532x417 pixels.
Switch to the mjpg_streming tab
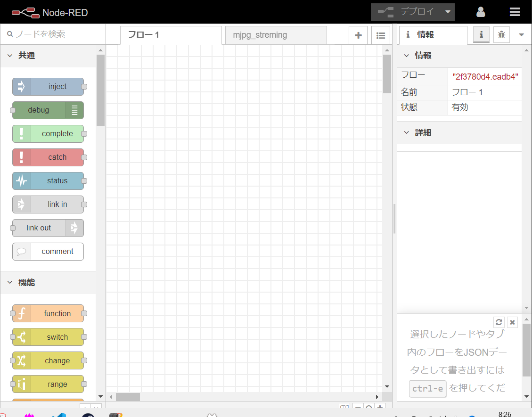click(276, 35)
